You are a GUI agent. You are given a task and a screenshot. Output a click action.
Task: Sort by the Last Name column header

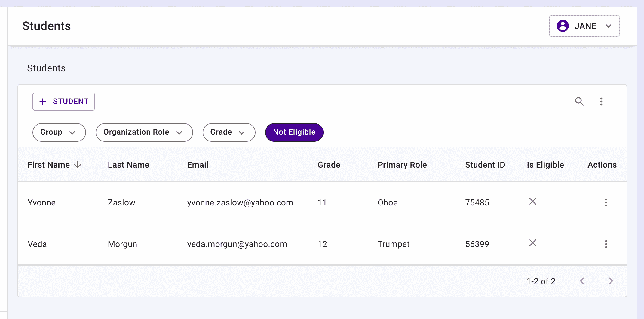(128, 165)
